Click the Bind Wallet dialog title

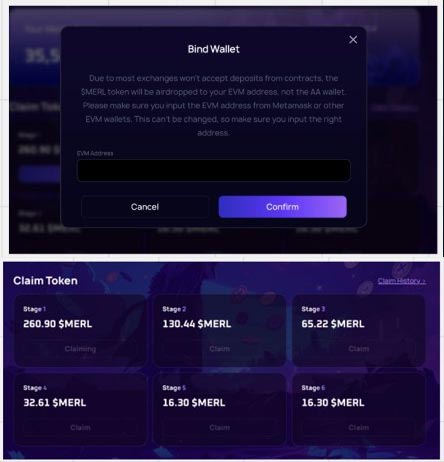click(x=214, y=49)
